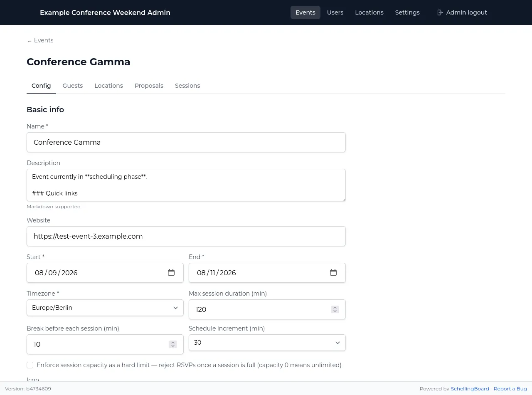Image resolution: width=532 pixels, height=395 pixels.
Task: Switch to the event Locations tab
Action: [x=108, y=86]
